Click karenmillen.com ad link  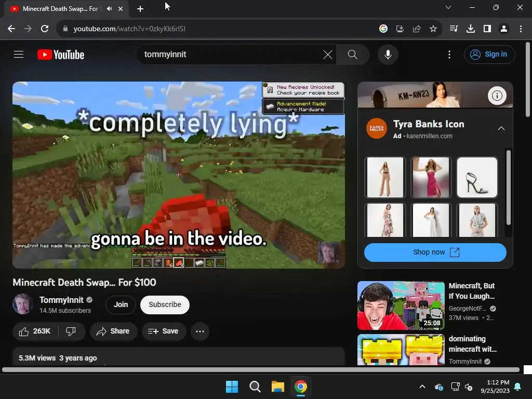pos(429,136)
